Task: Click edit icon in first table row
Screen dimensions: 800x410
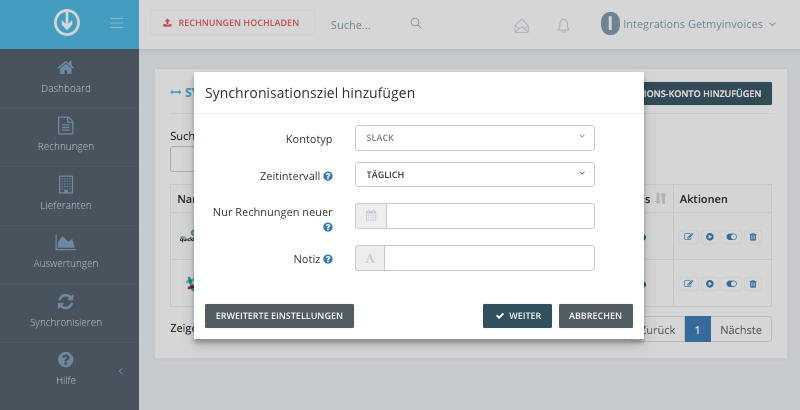Action: [688, 237]
